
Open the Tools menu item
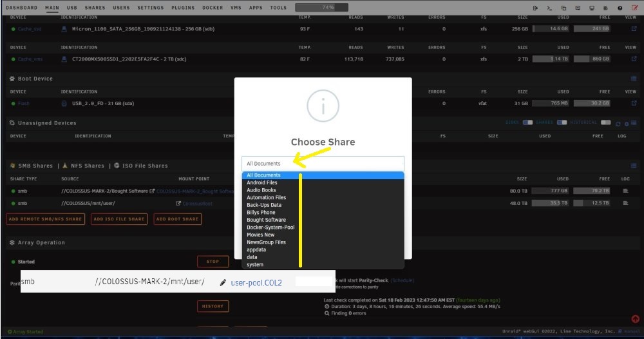click(x=278, y=7)
